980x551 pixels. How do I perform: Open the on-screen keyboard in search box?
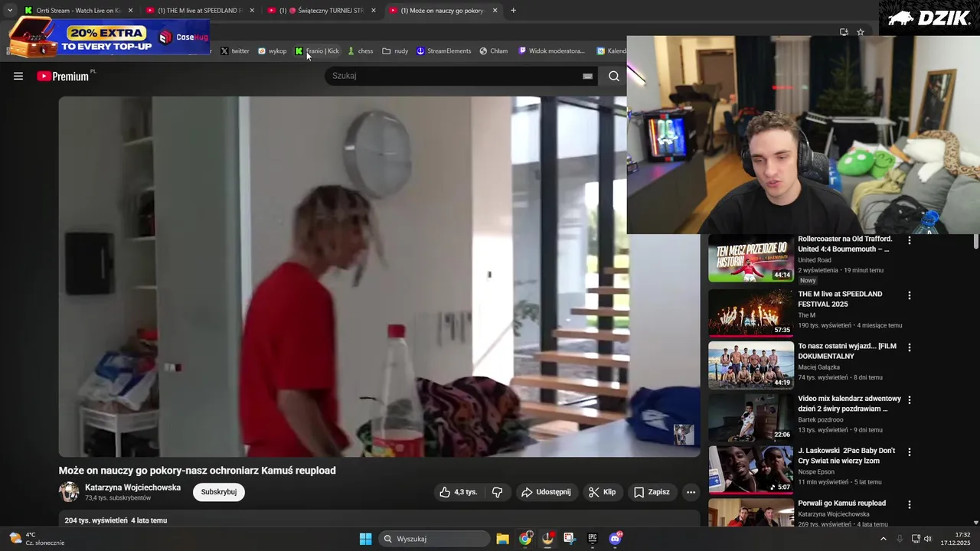click(587, 76)
